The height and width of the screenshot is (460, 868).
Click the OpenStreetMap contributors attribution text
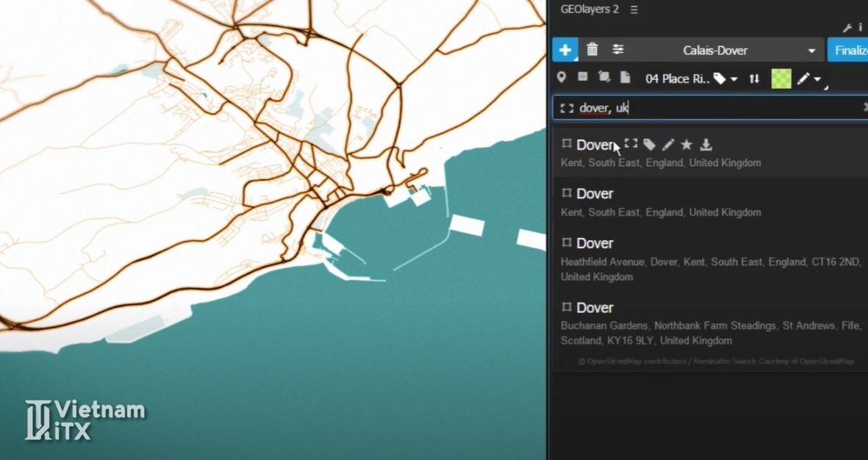coord(716,362)
